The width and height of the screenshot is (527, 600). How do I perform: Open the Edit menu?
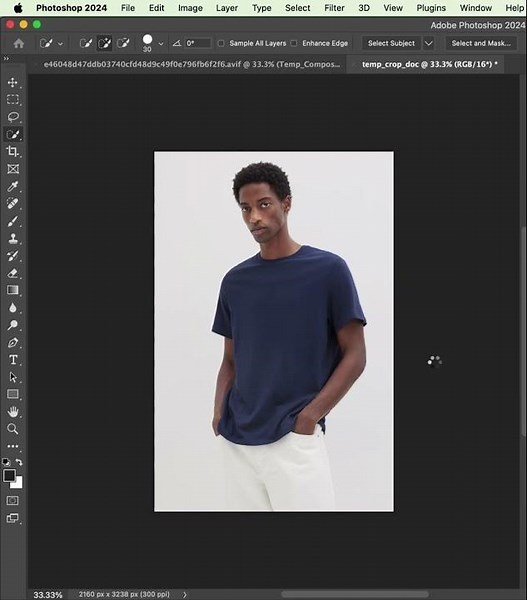(x=157, y=8)
